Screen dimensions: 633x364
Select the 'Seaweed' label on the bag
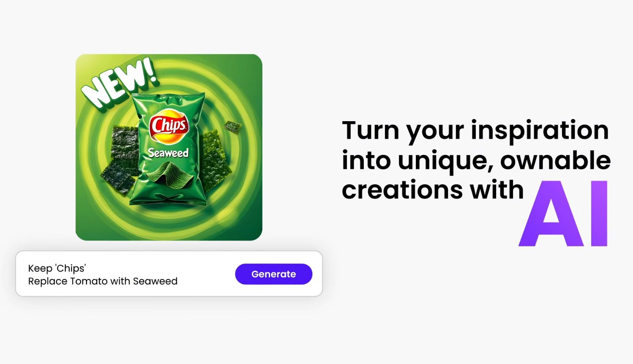pos(168,153)
